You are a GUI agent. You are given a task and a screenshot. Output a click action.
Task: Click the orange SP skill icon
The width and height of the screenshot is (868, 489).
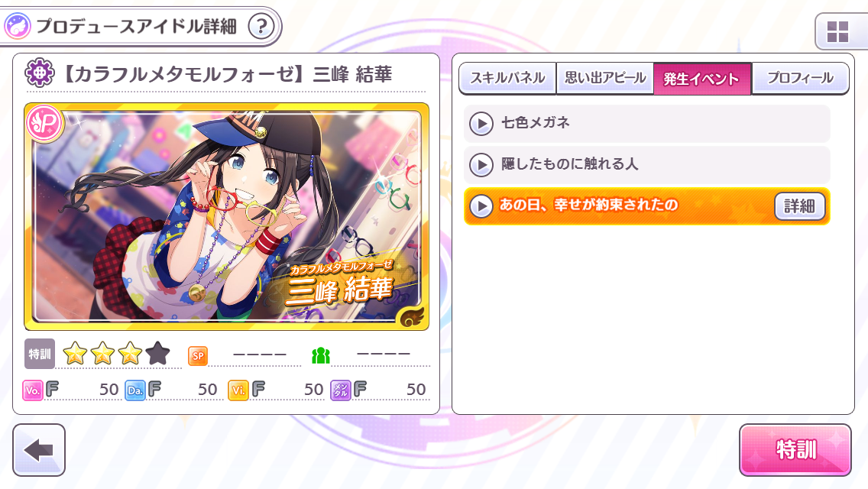pos(198,355)
